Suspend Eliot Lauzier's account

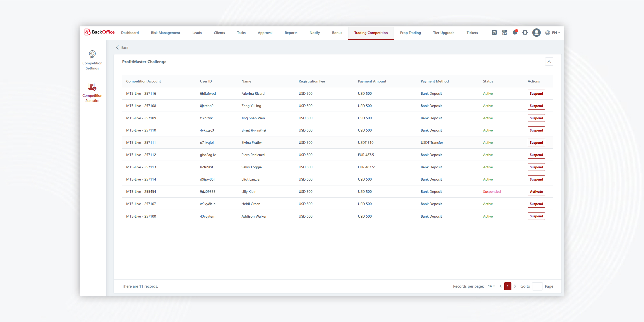point(536,179)
